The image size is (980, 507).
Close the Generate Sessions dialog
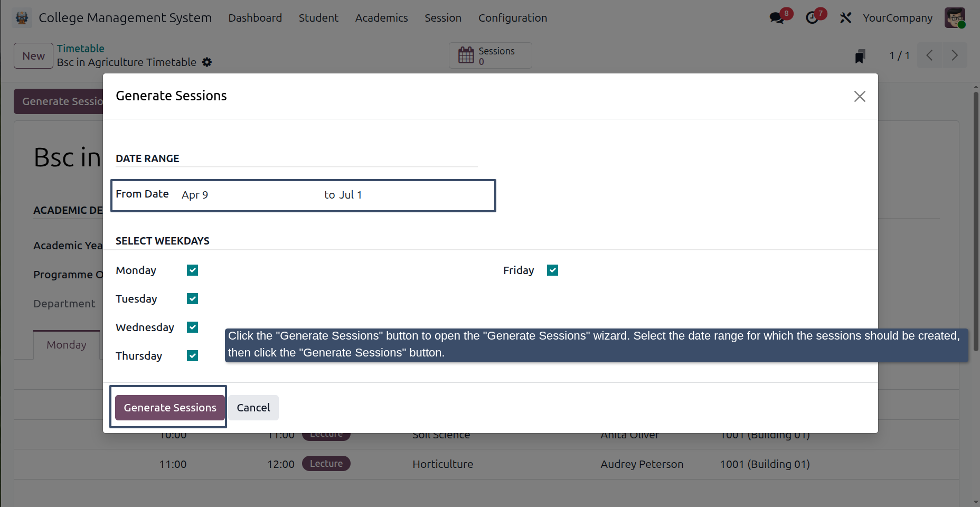tap(860, 96)
